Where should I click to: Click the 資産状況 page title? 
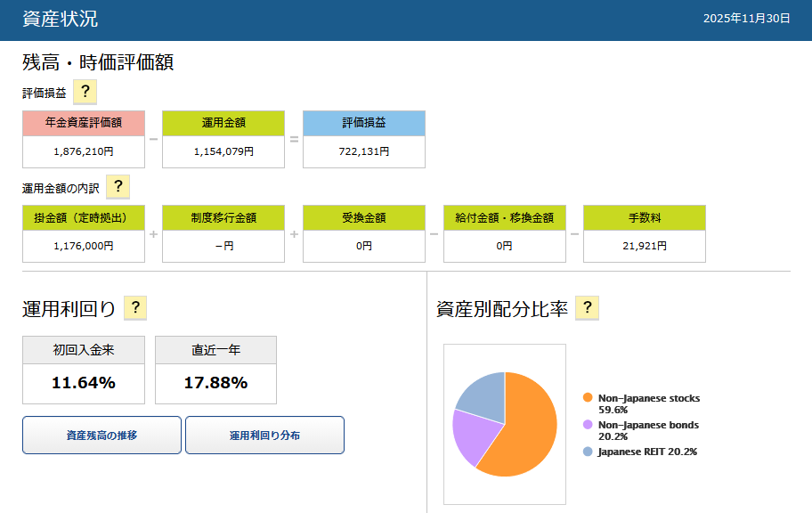click(x=60, y=20)
